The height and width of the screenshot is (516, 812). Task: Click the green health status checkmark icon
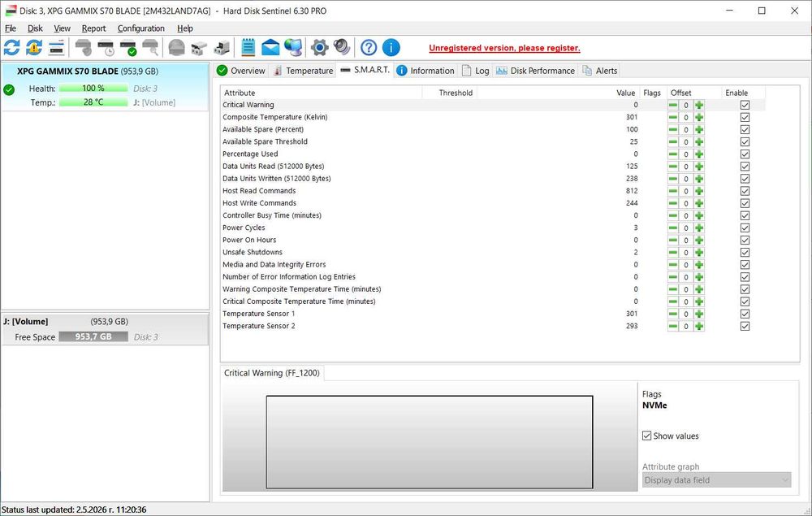9,89
